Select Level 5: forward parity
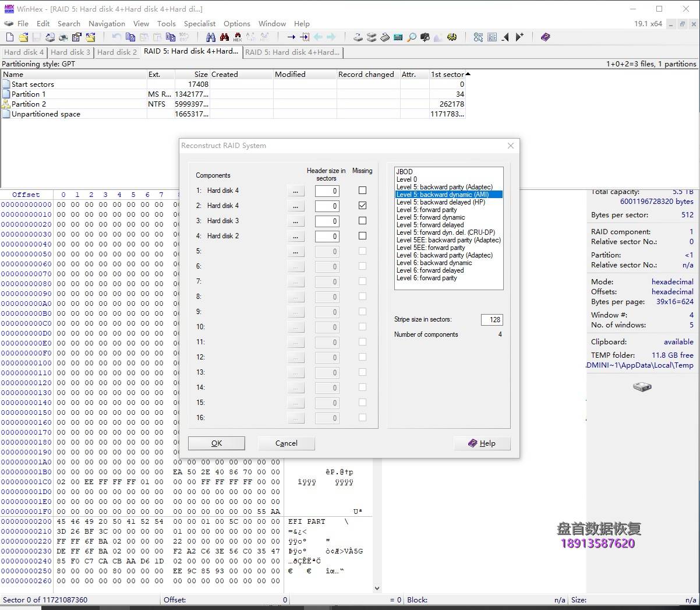The height and width of the screenshot is (610, 700). (427, 210)
